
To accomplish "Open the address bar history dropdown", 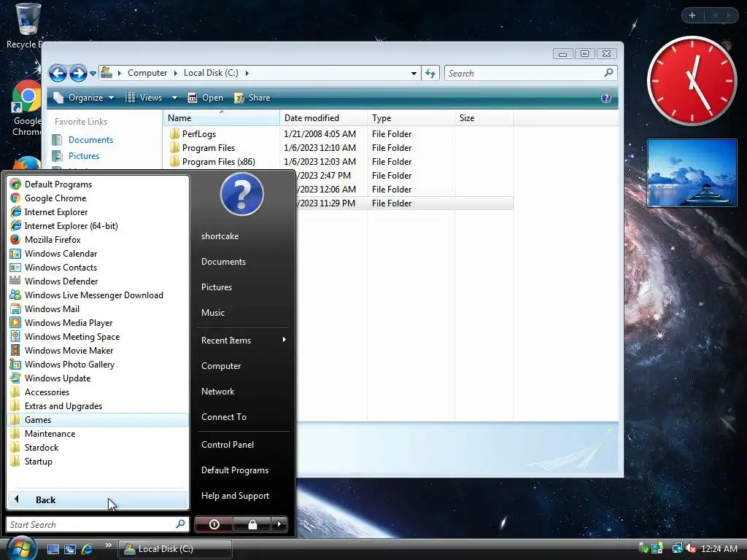I will coord(414,74).
